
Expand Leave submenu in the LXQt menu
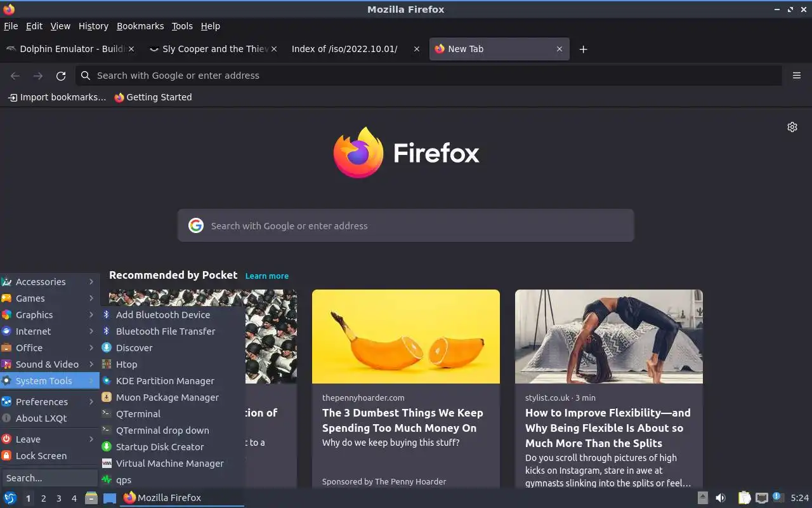49,439
